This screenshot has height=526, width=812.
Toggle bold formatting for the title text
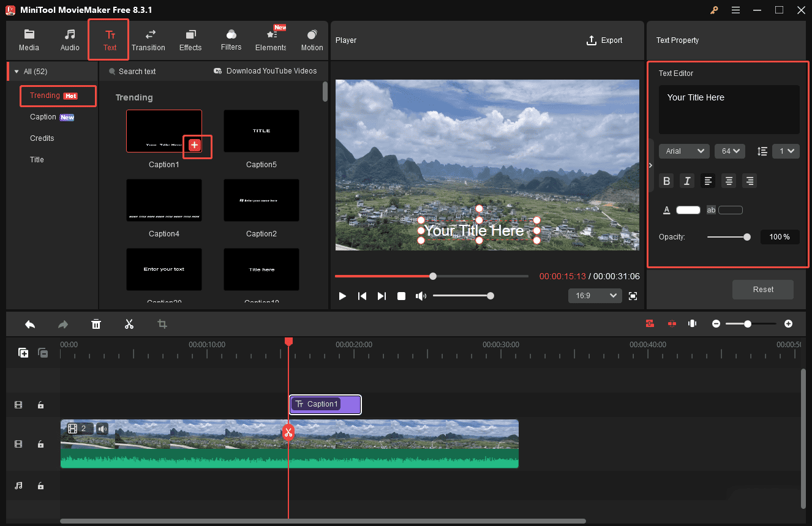[x=666, y=181]
